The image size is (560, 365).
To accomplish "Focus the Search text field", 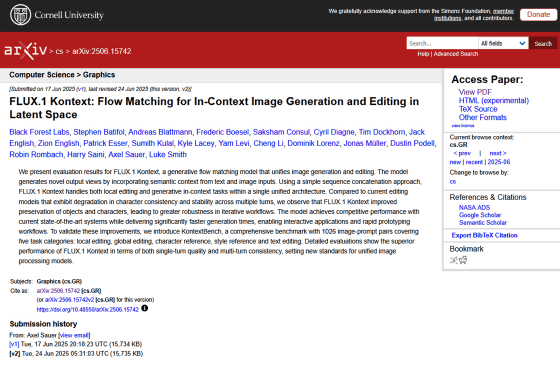I will 442,43.
